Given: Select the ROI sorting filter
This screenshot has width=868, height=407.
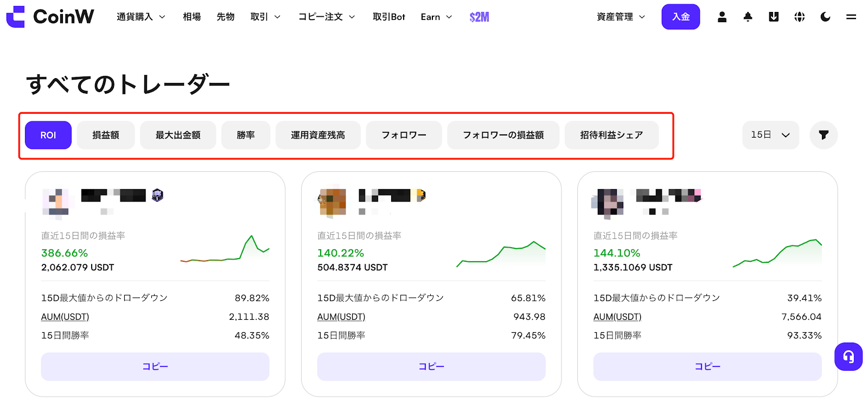Looking at the screenshot, I should pos(48,135).
